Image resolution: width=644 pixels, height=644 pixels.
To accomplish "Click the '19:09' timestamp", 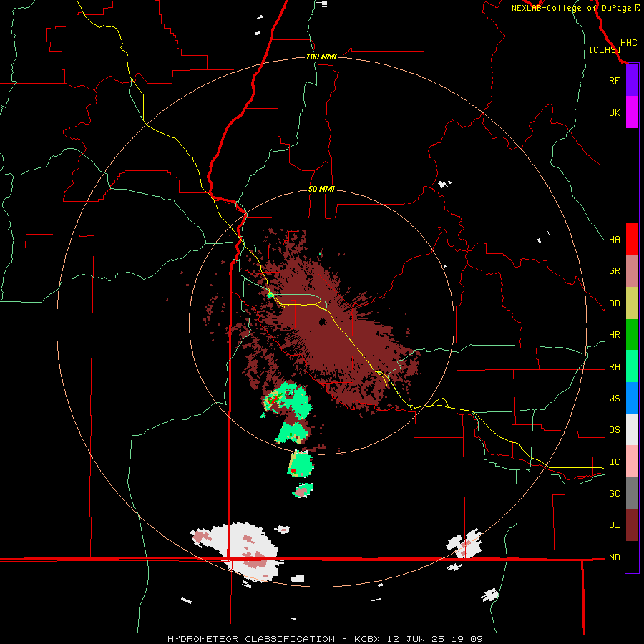I will pyautogui.click(x=467, y=639).
